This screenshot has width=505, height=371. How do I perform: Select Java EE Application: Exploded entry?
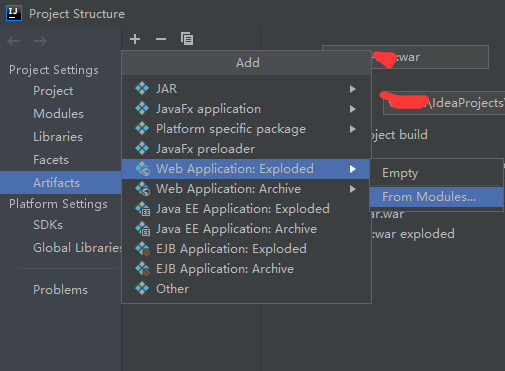point(246,209)
